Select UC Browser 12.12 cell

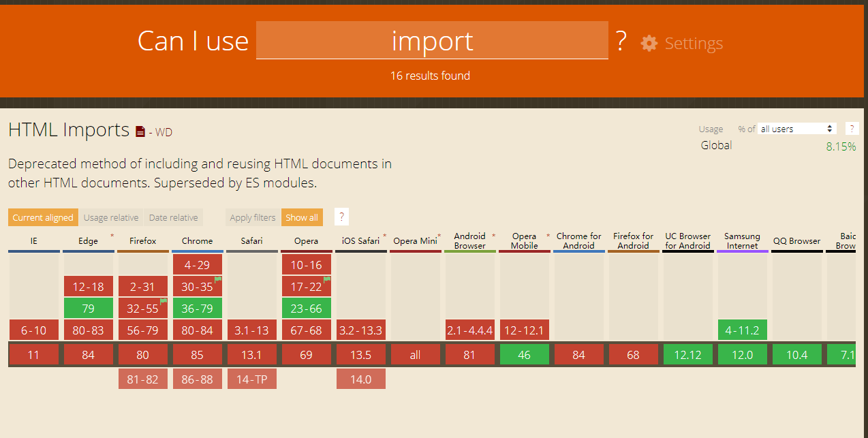click(x=688, y=355)
